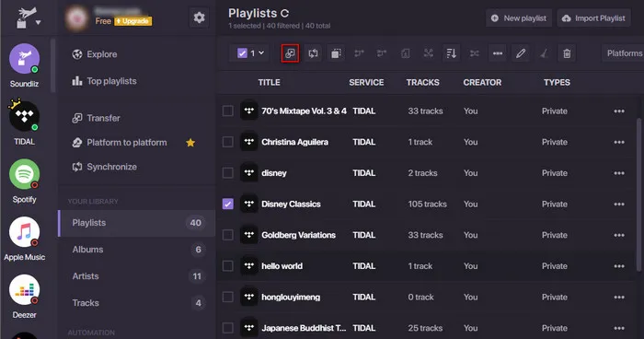Click the "105 tracks" cell
The image size is (644, 339).
click(427, 205)
